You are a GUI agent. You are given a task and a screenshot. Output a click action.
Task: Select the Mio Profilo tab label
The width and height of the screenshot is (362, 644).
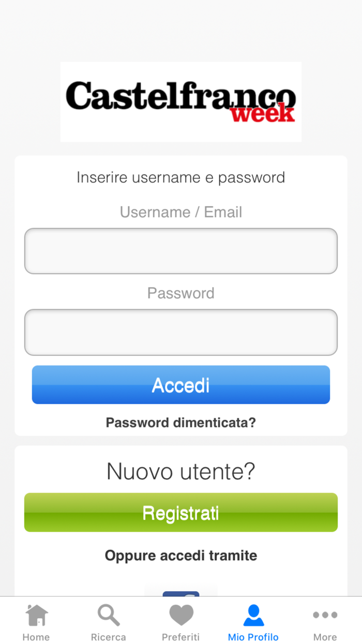click(x=253, y=637)
